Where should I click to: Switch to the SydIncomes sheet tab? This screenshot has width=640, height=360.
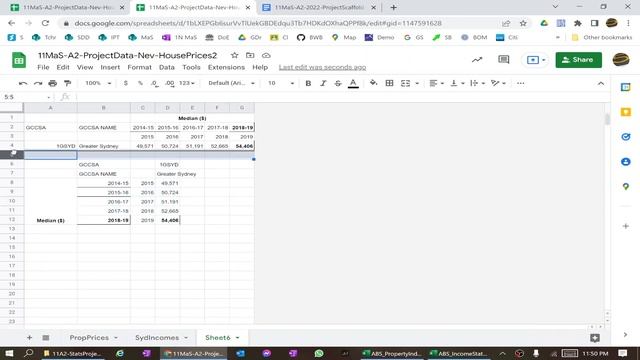(x=157, y=338)
